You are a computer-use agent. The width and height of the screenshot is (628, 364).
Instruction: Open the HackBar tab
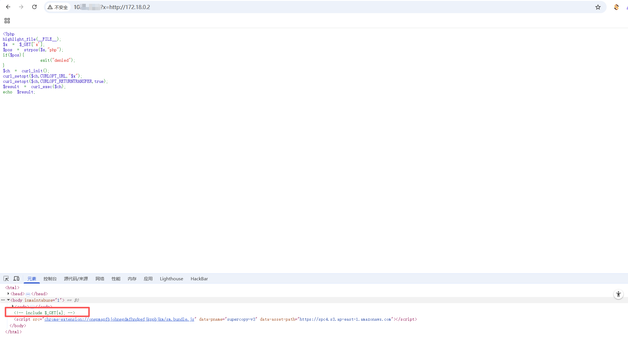[199, 279]
